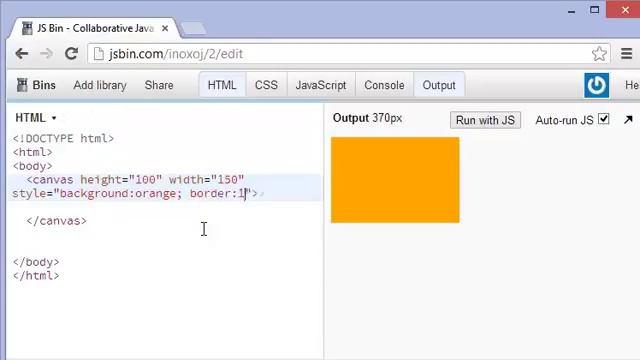Go back with the browser back arrow
Screen dimensions: 640x360
(x=22, y=53)
